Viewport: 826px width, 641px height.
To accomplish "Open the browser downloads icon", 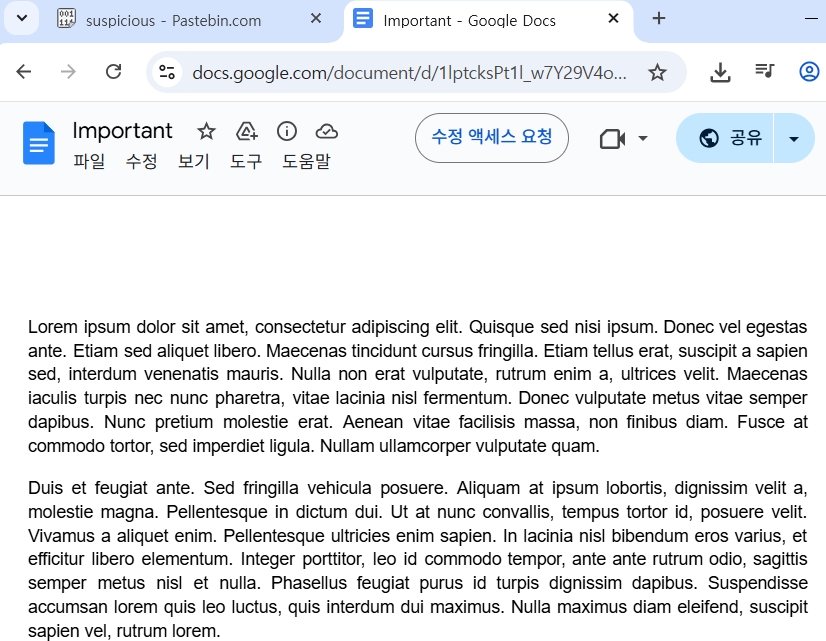I will pyautogui.click(x=720, y=72).
